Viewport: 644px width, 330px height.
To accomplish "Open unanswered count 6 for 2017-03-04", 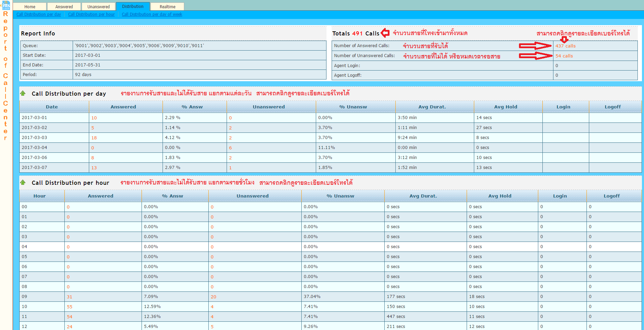I will [230, 148].
